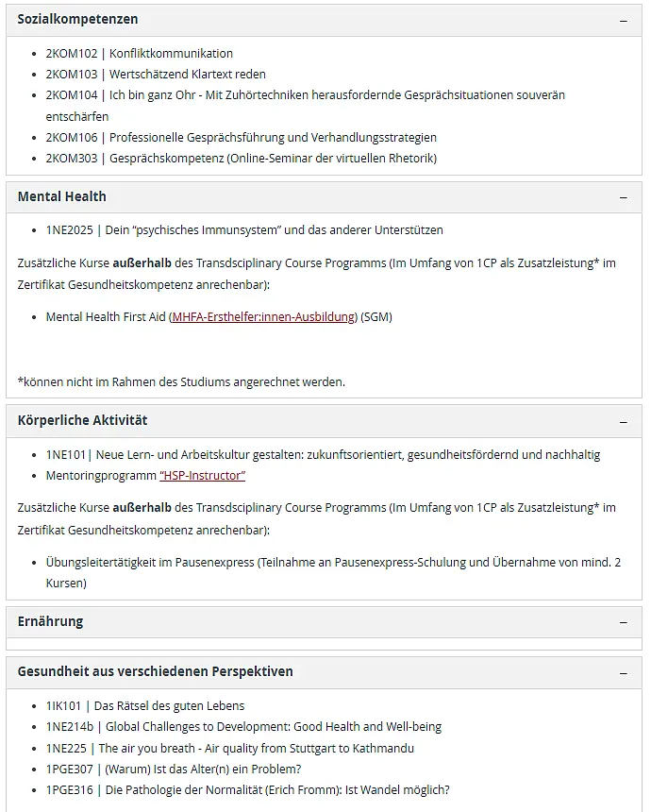This screenshot has height=812, width=651.
Task: Select the 1IK101 Das Rätsel des guten Lebens entry
Action: point(145,706)
